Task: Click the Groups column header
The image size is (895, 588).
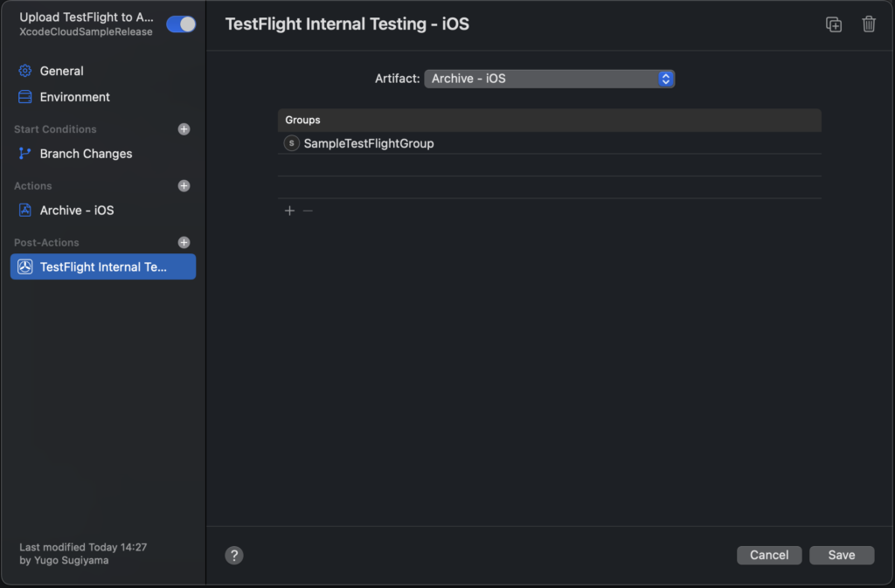Action: (x=549, y=120)
